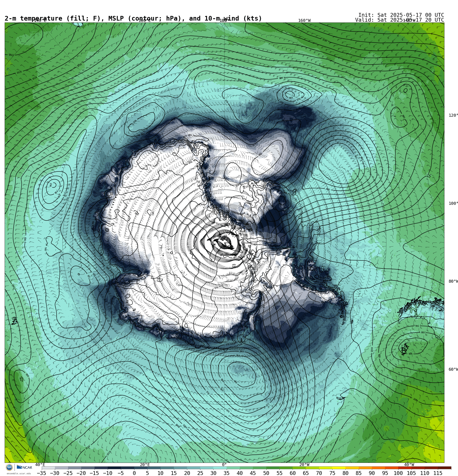The image size is (458, 476).
Task: Click the NSF logo icon
Action: point(9,467)
